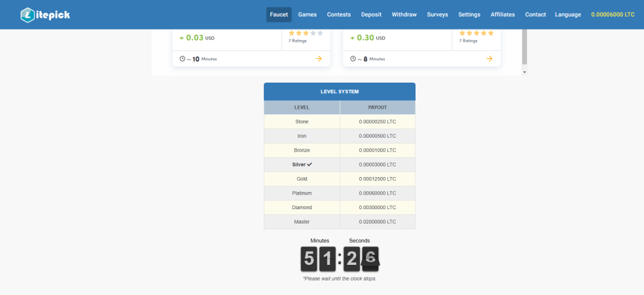The width and height of the screenshot is (644, 295).
Task: Click the countdown minutes ones digit 1
Action: tap(327, 259)
